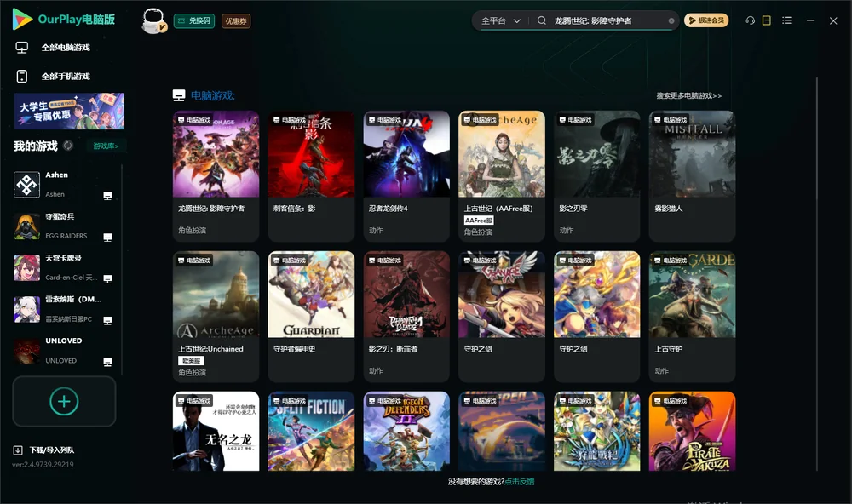Open the 刺客信条: 影 game card
The image size is (852, 504).
pyautogui.click(x=311, y=176)
